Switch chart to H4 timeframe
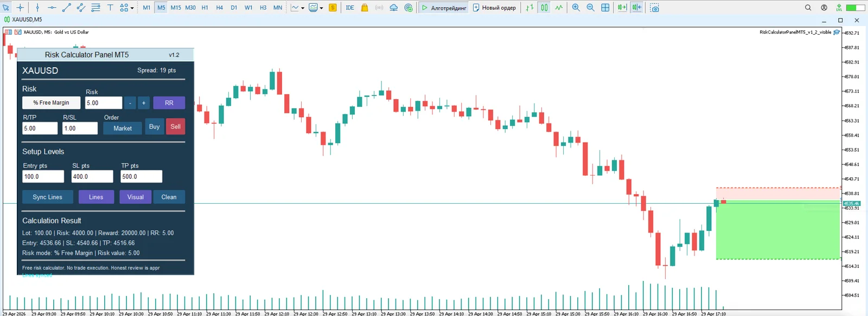 coord(219,8)
